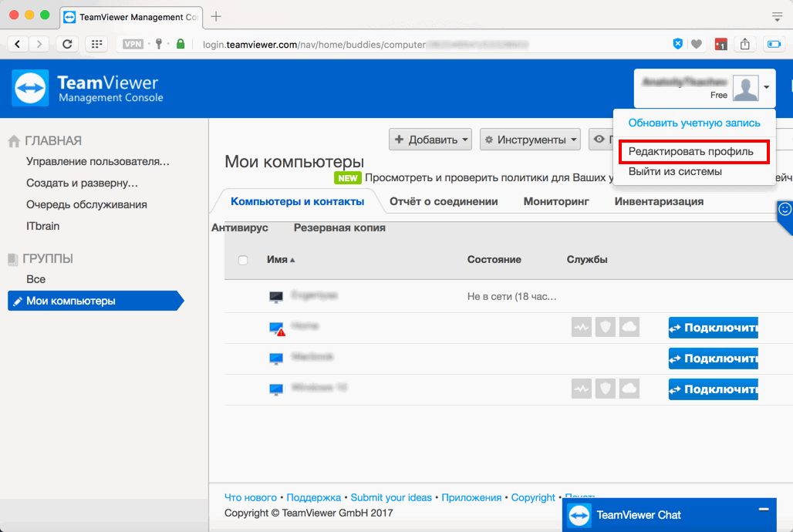Click the smiley feedback tab icon

[x=785, y=209]
